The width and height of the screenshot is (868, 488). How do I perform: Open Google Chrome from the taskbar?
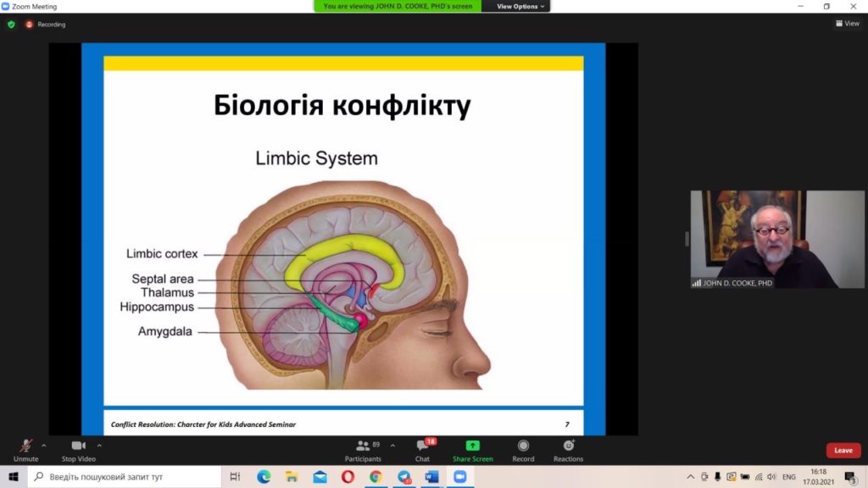click(376, 477)
